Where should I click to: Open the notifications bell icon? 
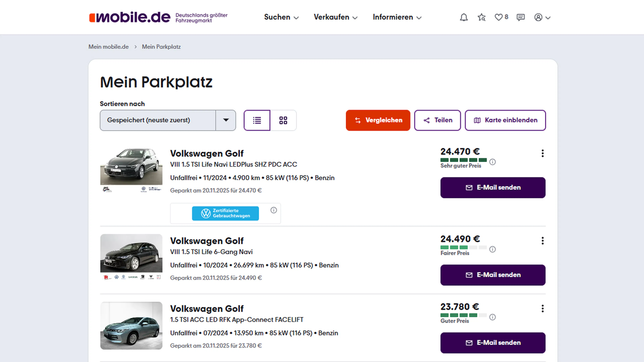[464, 17]
